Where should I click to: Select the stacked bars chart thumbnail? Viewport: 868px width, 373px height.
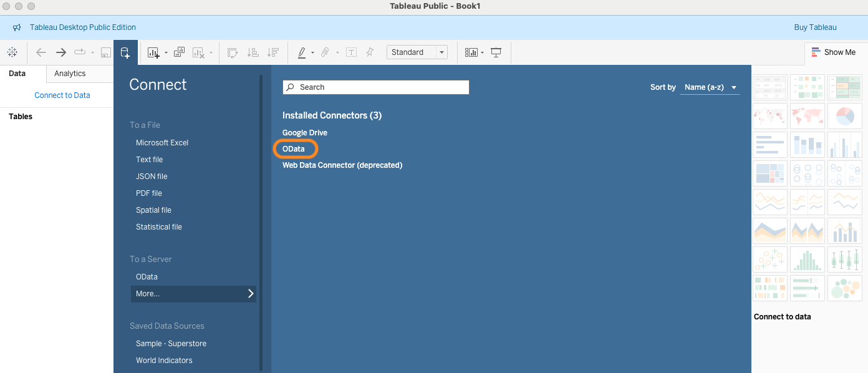(x=808, y=145)
